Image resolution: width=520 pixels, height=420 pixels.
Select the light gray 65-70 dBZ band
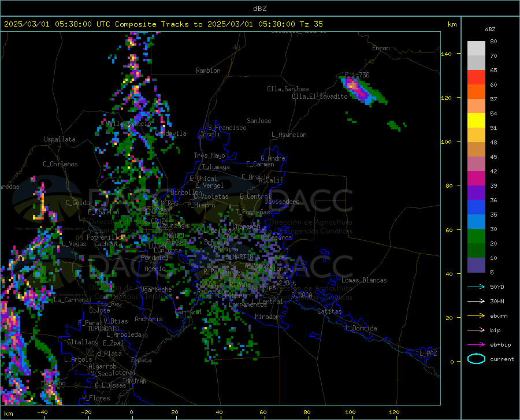point(476,63)
